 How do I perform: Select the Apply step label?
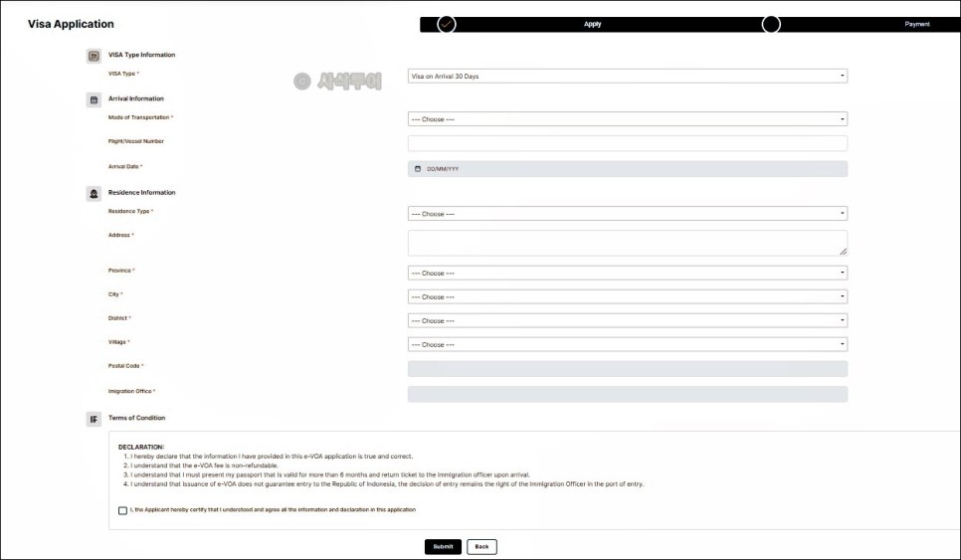[592, 25]
